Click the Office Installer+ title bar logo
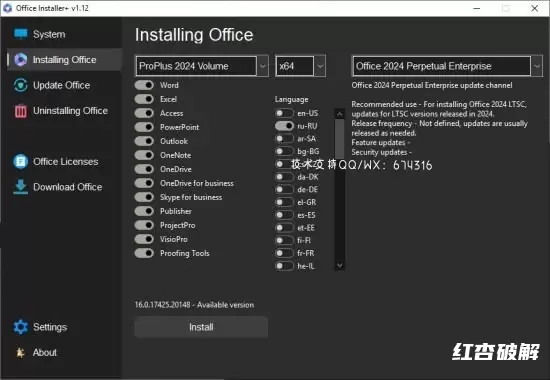Viewport: 550px width, 380px height. [7, 8]
